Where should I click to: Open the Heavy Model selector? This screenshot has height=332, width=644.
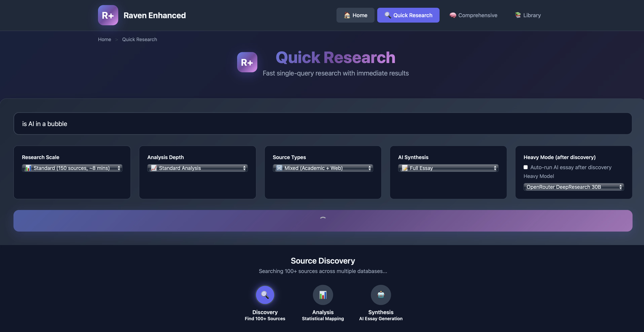click(x=573, y=187)
